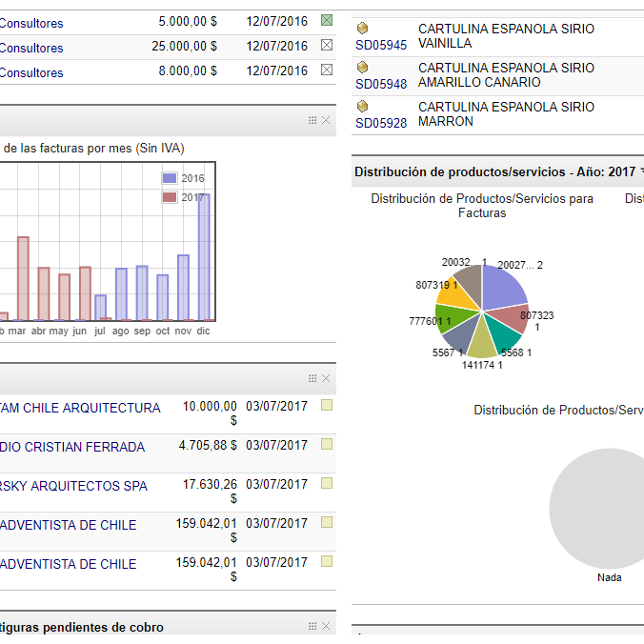
Task: Open Consultores link in 5.000,00 $ row
Action: coord(31,24)
